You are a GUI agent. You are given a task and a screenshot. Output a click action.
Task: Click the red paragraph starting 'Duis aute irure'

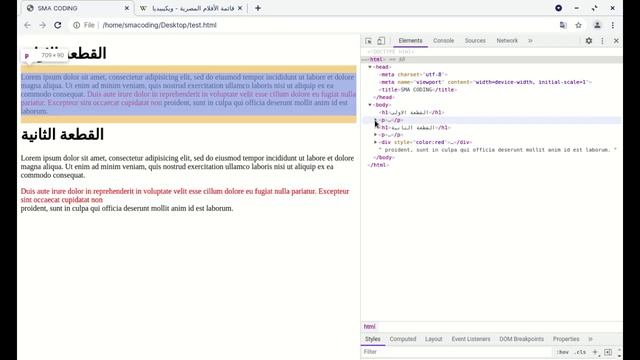[185, 196]
